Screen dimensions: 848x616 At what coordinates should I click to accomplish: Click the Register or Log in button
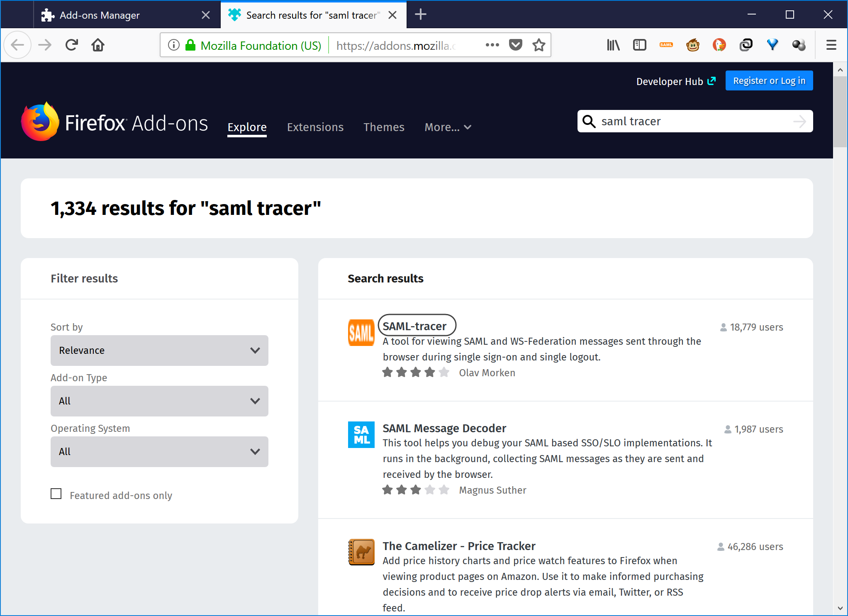[769, 81]
